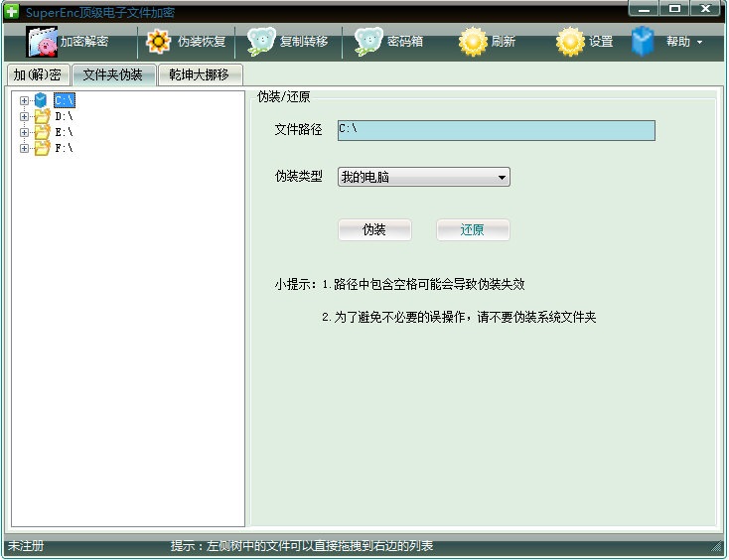Screen dimensions: 729x560
Task: Select the F:\ tree item label
Action: [x=64, y=148]
